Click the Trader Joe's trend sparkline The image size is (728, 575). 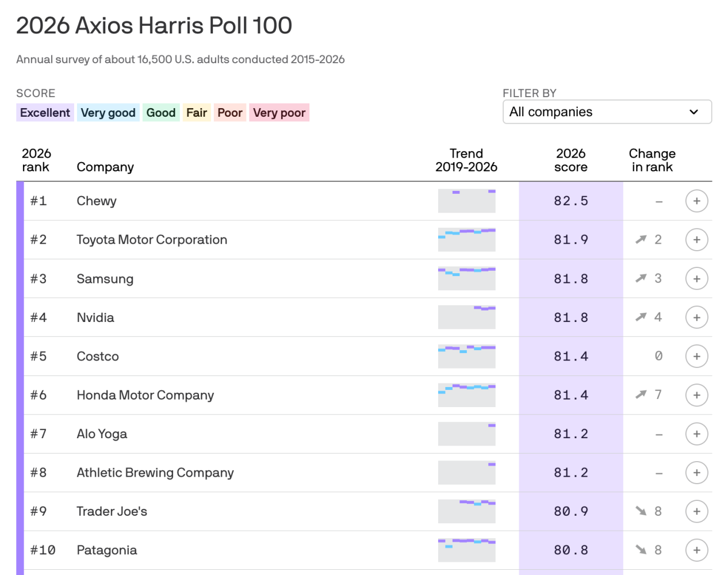click(x=466, y=512)
